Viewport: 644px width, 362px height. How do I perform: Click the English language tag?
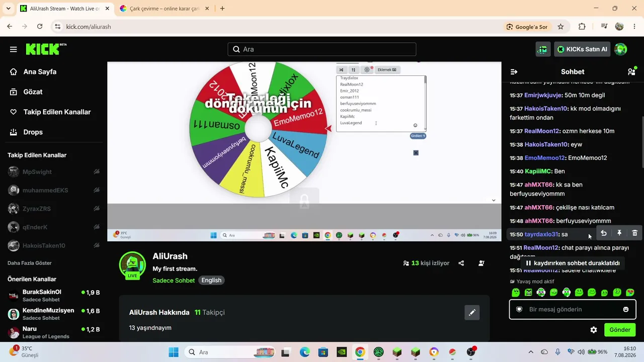[211, 281]
